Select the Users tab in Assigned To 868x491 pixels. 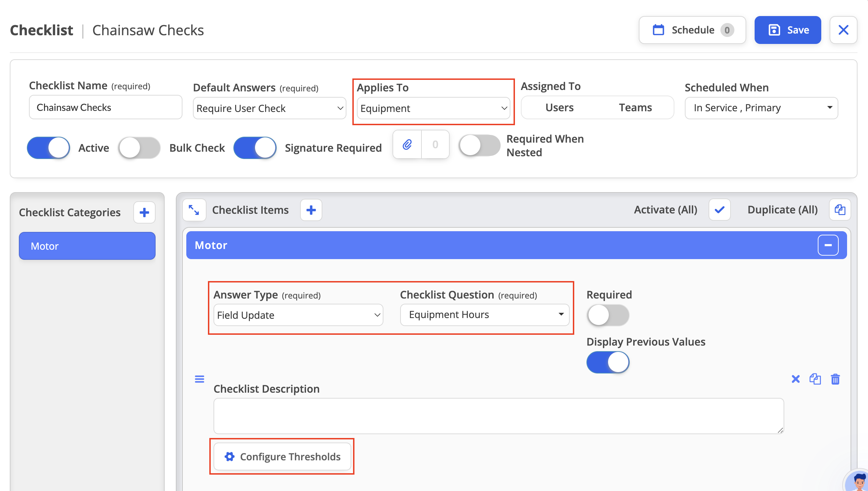click(x=560, y=107)
